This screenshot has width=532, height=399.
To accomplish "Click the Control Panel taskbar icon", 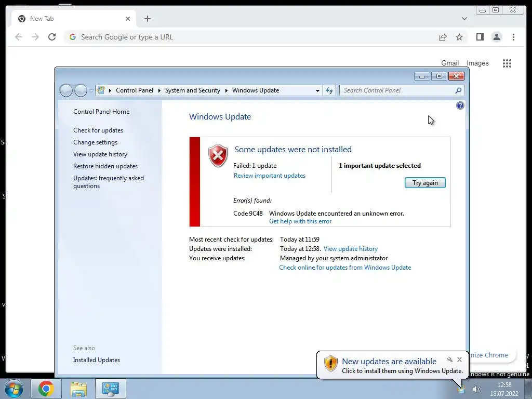I will click(x=111, y=389).
